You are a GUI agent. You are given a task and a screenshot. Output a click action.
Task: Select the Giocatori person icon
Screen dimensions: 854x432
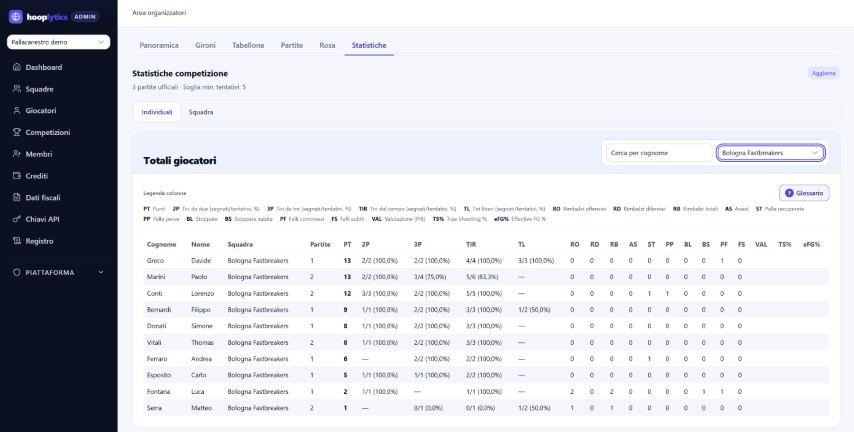tap(16, 111)
